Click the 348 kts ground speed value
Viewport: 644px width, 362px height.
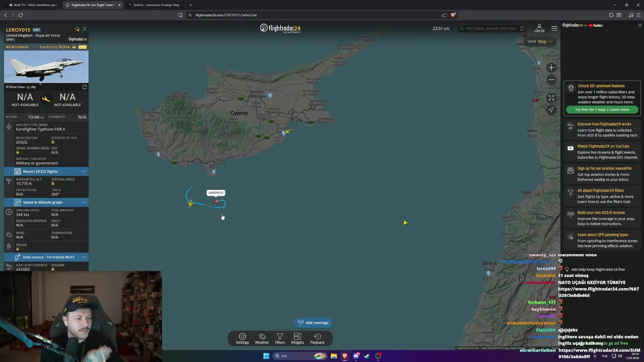[x=22, y=215]
